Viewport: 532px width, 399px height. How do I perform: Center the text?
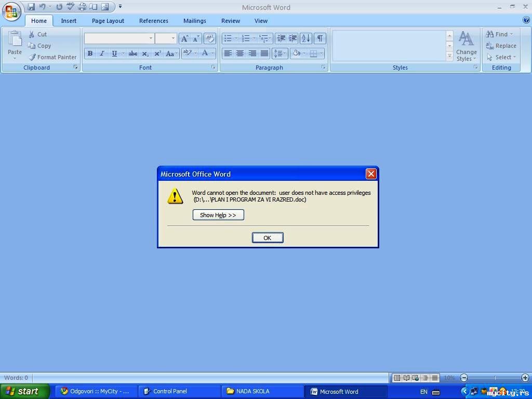coord(240,54)
